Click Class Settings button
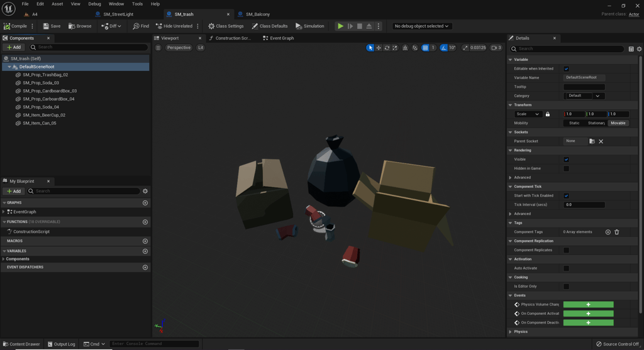This screenshot has width=644, height=350. tap(226, 26)
